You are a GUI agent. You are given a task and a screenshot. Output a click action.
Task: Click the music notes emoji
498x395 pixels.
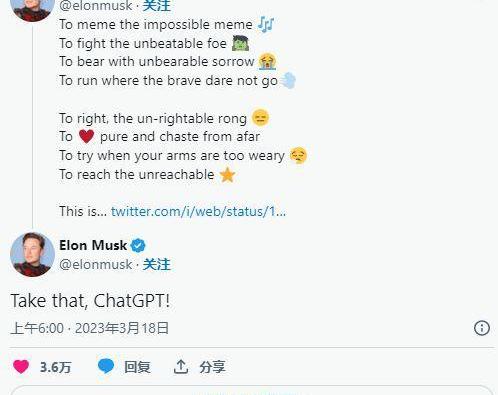tap(266, 24)
